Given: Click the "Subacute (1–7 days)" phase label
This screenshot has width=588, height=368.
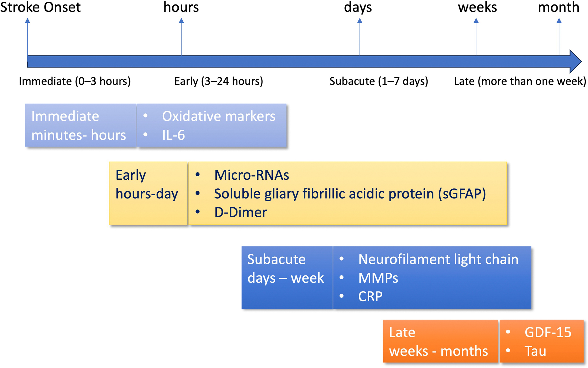Looking at the screenshot, I should (x=379, y=81).
